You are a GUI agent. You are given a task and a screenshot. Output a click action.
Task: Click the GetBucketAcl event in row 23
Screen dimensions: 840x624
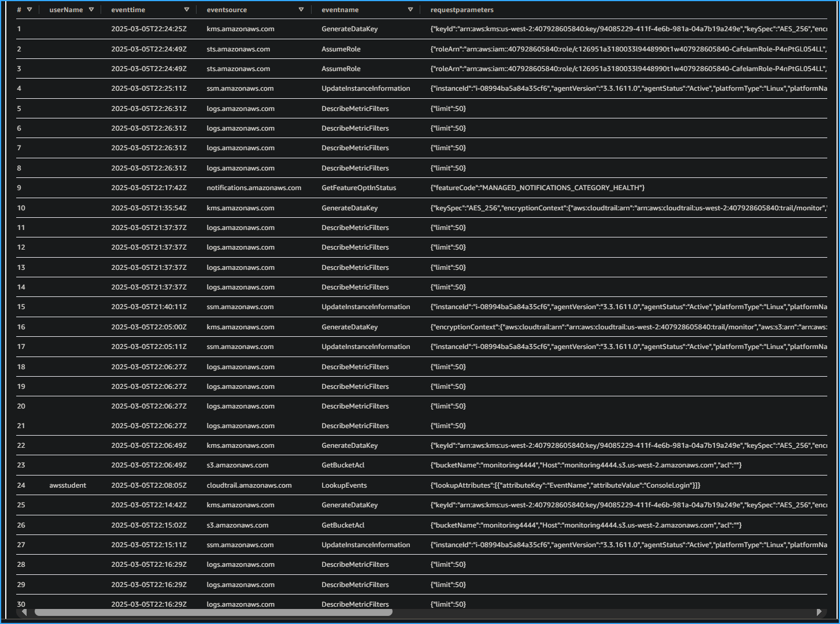tap(343, 465)
